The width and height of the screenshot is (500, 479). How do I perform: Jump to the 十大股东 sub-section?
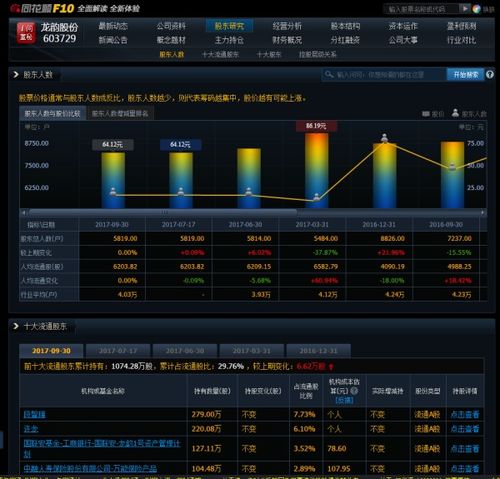pyautogui.click(x=269, y=55)
